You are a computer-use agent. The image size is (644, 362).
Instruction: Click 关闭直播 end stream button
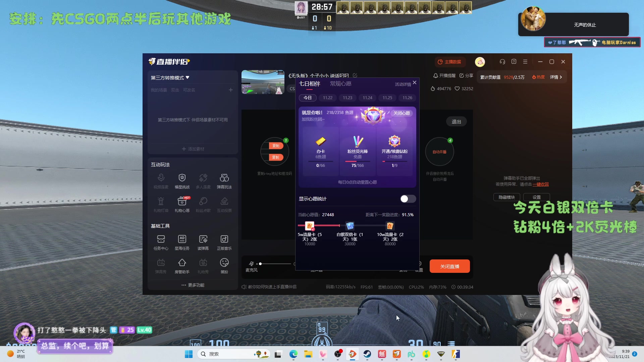tap(450, 266)
